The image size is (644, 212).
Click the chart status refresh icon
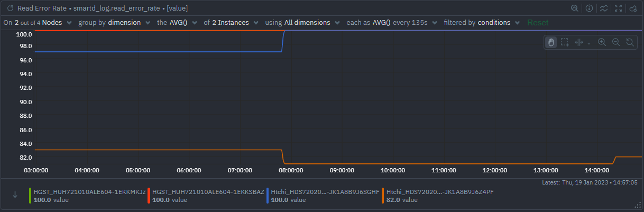coord(10,8)
